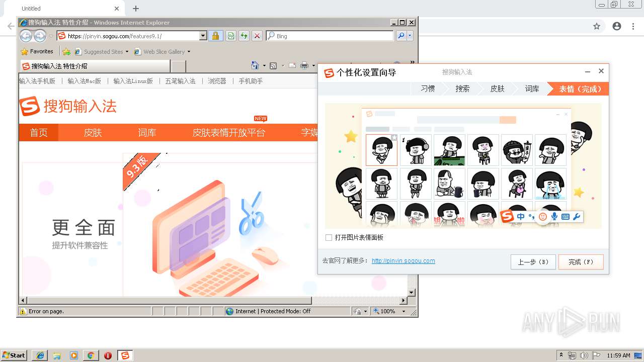Expand Web Slice Gallery dropdown

189,52
